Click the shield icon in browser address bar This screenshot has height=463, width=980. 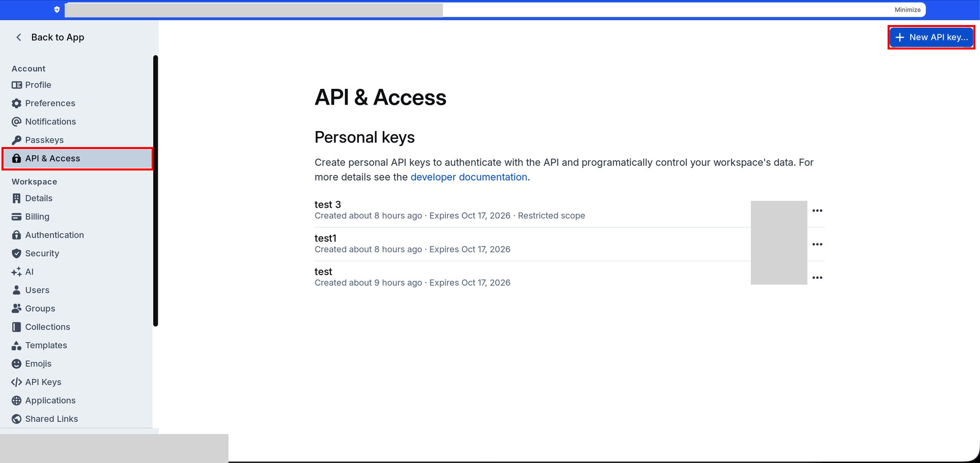(x=57, y=10)
